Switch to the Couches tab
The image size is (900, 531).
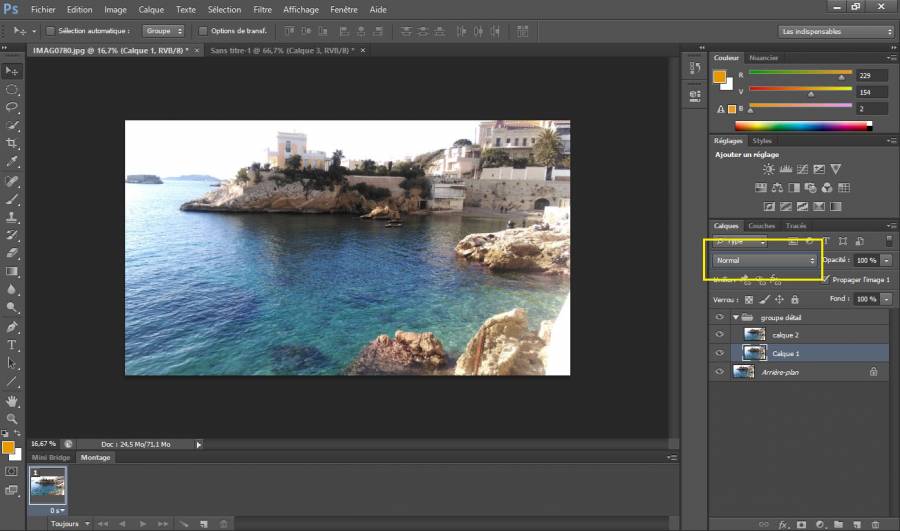pyautogui.click(x=761, y=226)
